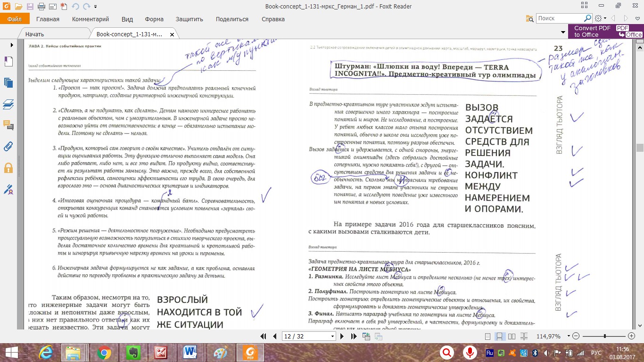The image size is (644, 362).
Task: Open the quick access toolbar customize arrow
Action: (x=96, y=7)
